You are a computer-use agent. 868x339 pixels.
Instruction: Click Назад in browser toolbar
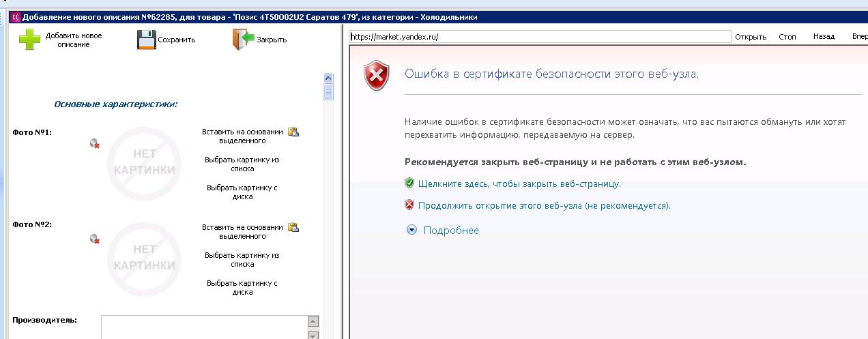824,37
